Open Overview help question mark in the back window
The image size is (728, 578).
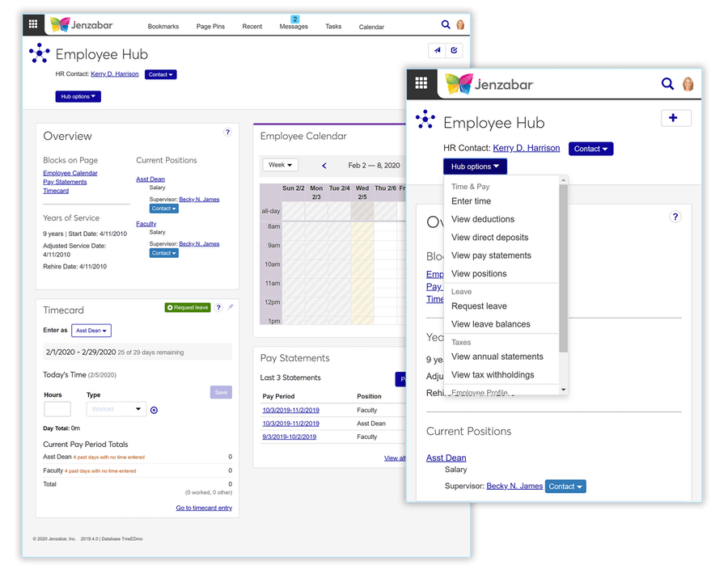(227, 133)
